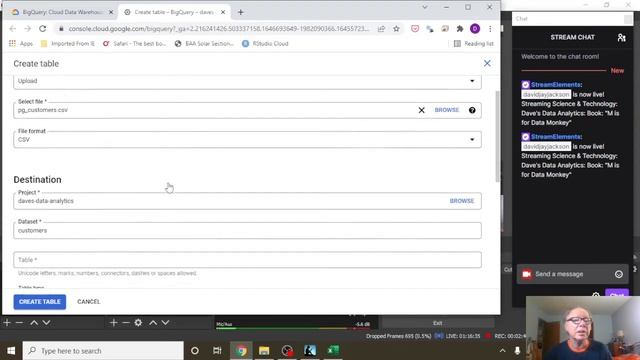Open File Explorer from taskbar

pyautogui.click(x=264, y=351)
